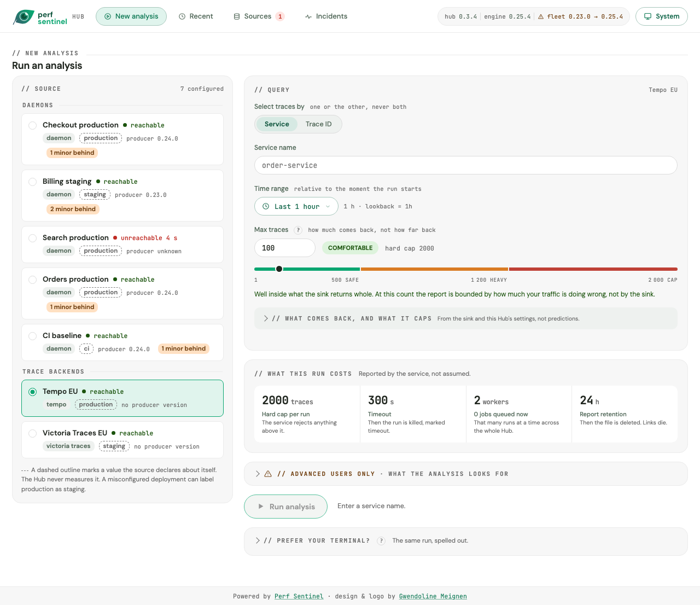Click the 2 minor behind badge
Viewport: 700px width, 605px height.
click(73, 209)
